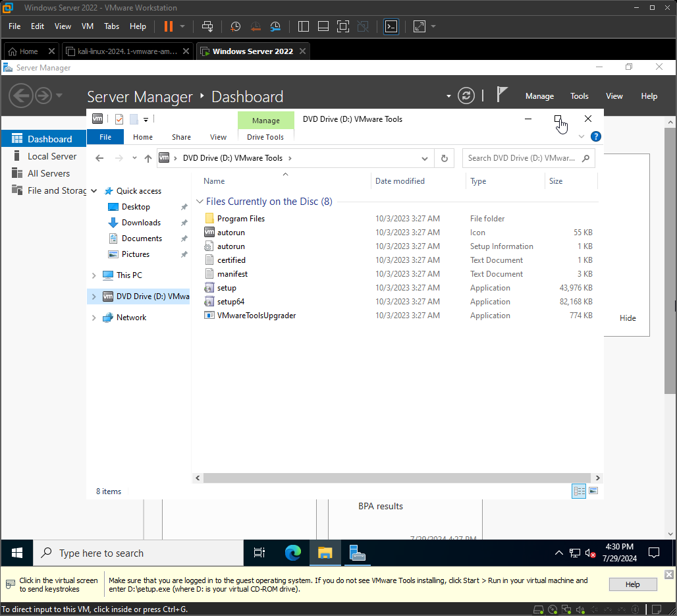The height and width of the screenshot is (616, 677).
Task: Open Task View on the taskbar
Action: pos(259,553)
